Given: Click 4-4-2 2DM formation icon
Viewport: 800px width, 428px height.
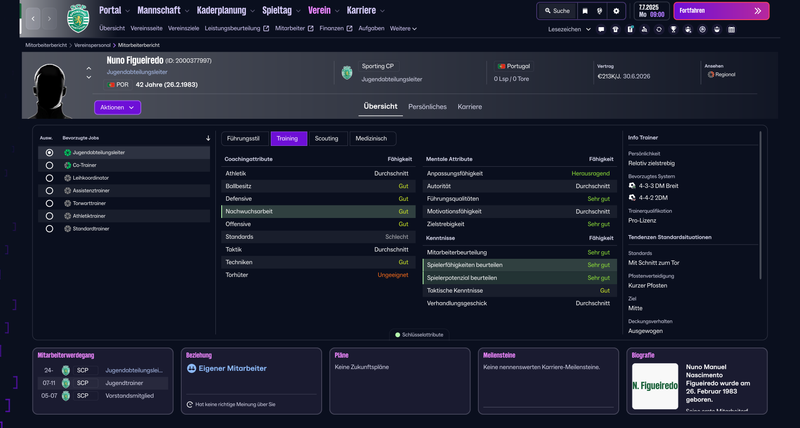Looking at the screenshot, I should pos(632,197).
